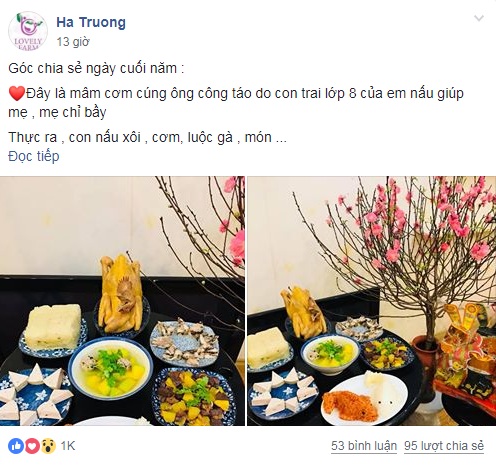
Task: Click the Ha Truong profile name
Action: (91, 23)
